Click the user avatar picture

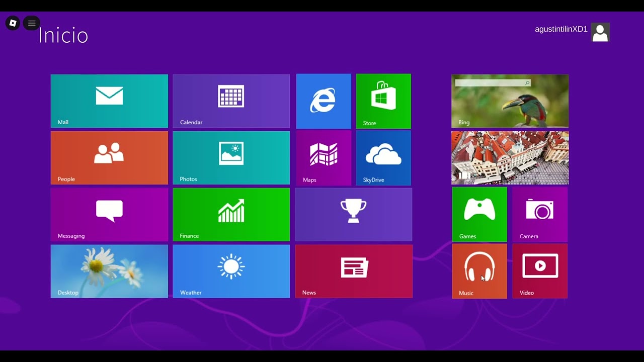tap(600, 32)
